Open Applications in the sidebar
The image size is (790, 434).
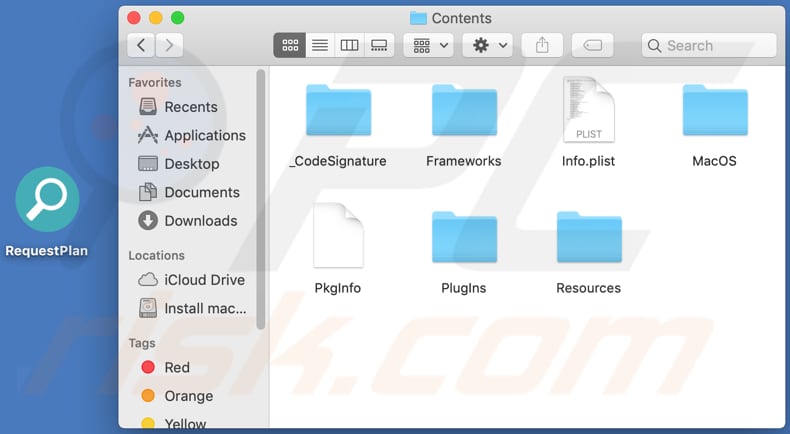click(x=192, y=135)
